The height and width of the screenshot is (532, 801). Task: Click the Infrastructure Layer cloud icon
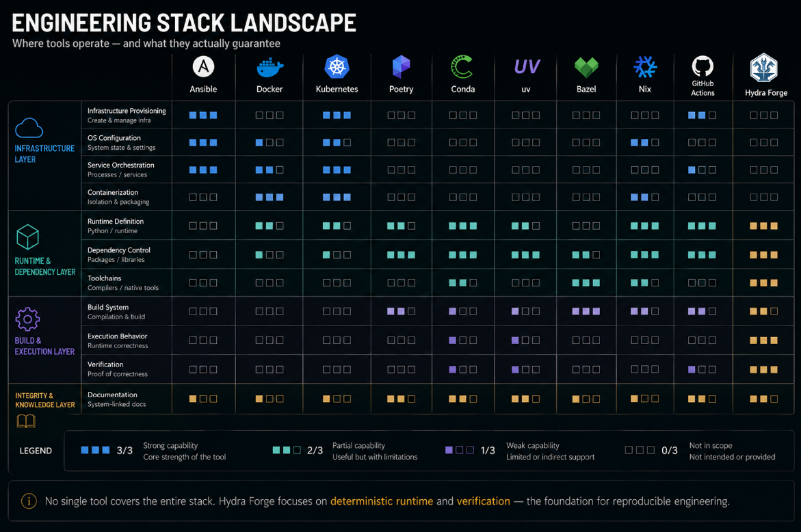(x=29, y=128)
